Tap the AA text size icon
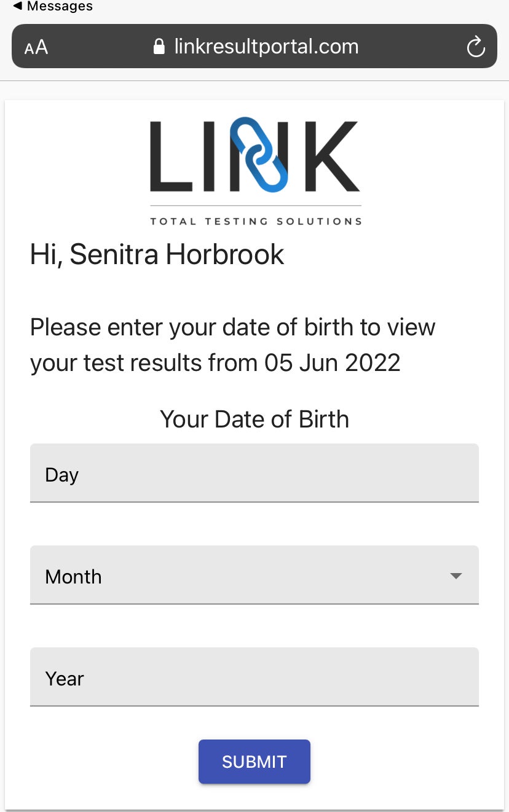 point(35,46)
